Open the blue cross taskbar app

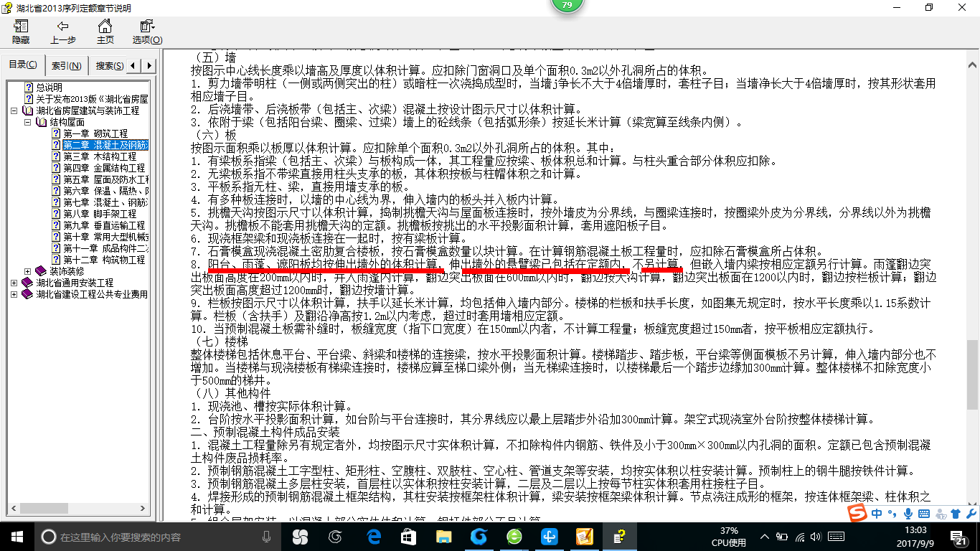click(x=550, y=536)
